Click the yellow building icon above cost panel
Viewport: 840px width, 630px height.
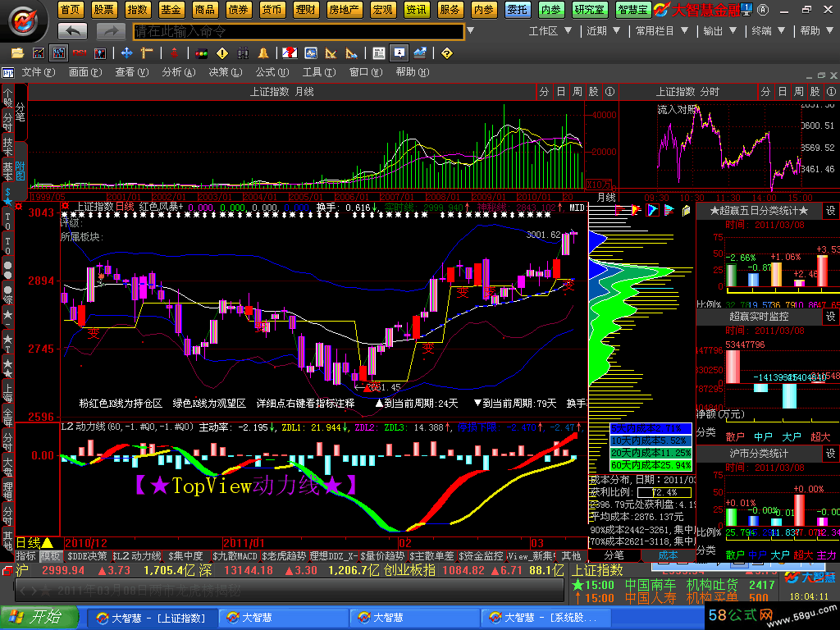pyautogui.click(x=687, y=211)
